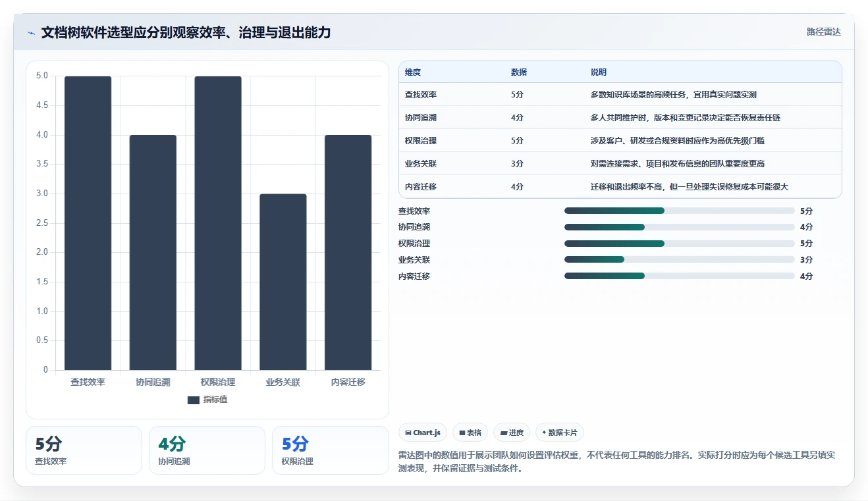
Task: Click the 业务关联 bar in the chart
Action: (x=283, y=282)
